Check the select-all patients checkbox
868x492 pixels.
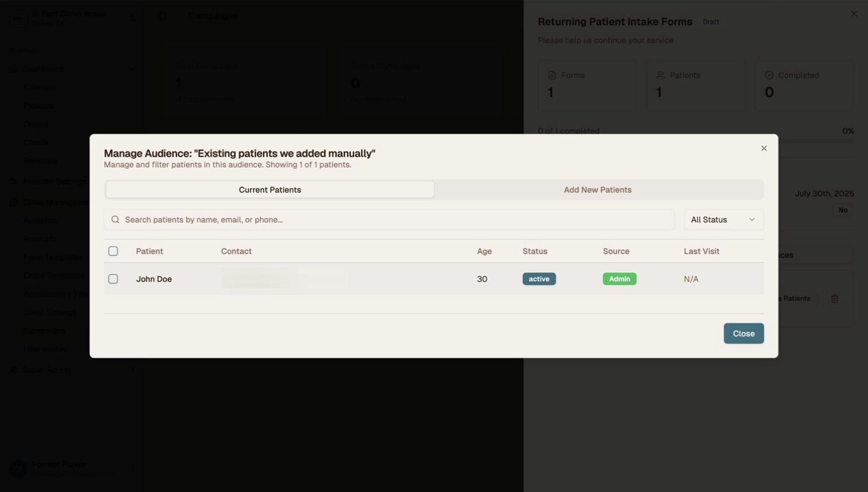click(x=113, y=251)
